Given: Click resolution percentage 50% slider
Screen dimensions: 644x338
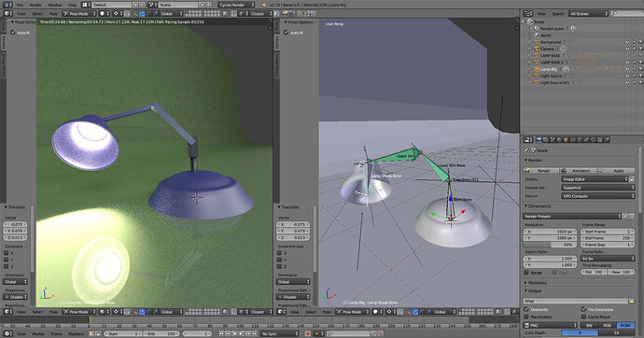Looking at the screenshot, I should 549,245.
